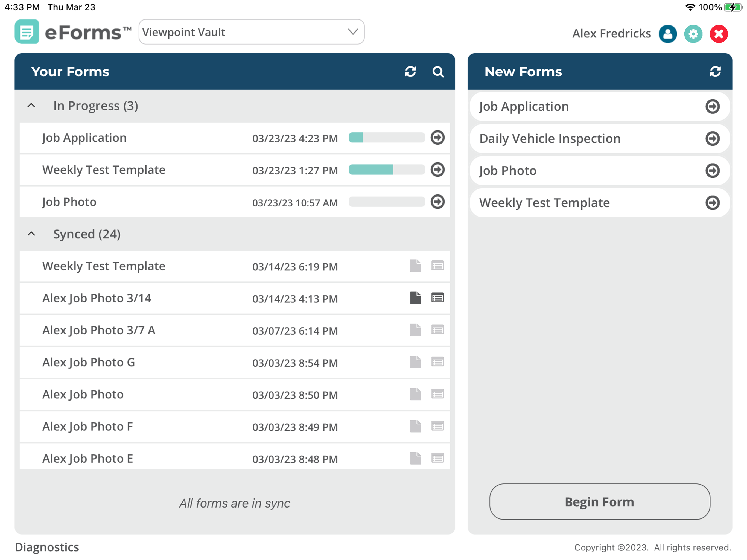747x560 pixels.
Task: Collapse the Synced section
Action: [x=31, y=234]
